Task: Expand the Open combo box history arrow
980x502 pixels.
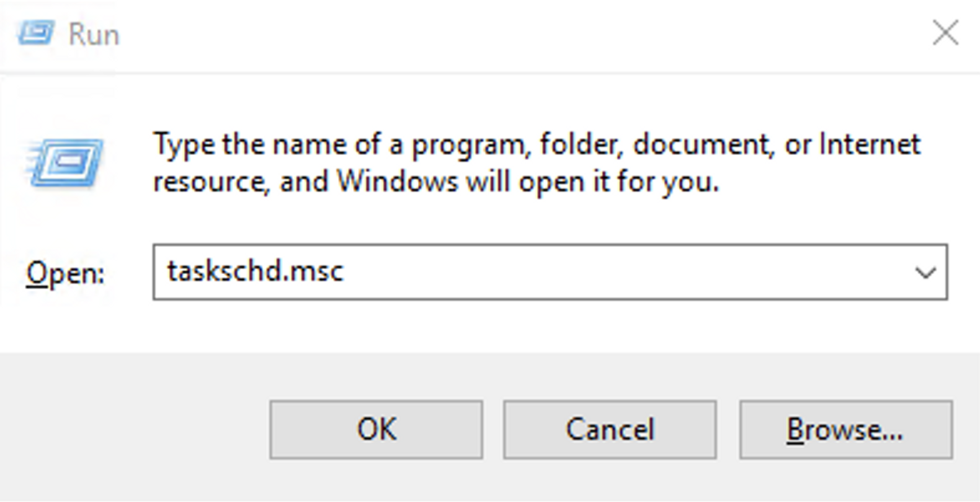Action: tap(925, 272)
